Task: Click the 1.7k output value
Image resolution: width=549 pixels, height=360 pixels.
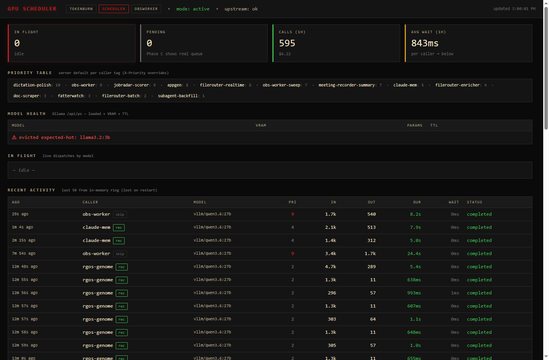Action: [x=370, y=254]
